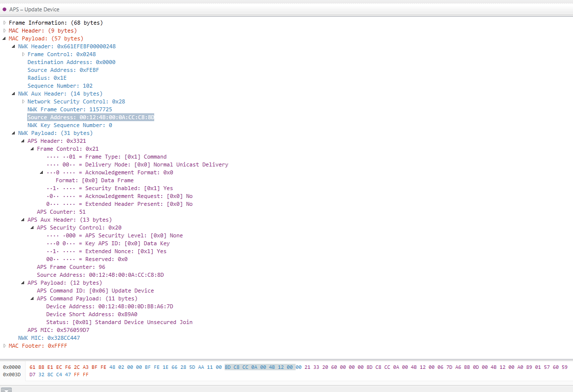Select Extended Header Present row
Screen dimensions: 573x392
coord(120,204)
